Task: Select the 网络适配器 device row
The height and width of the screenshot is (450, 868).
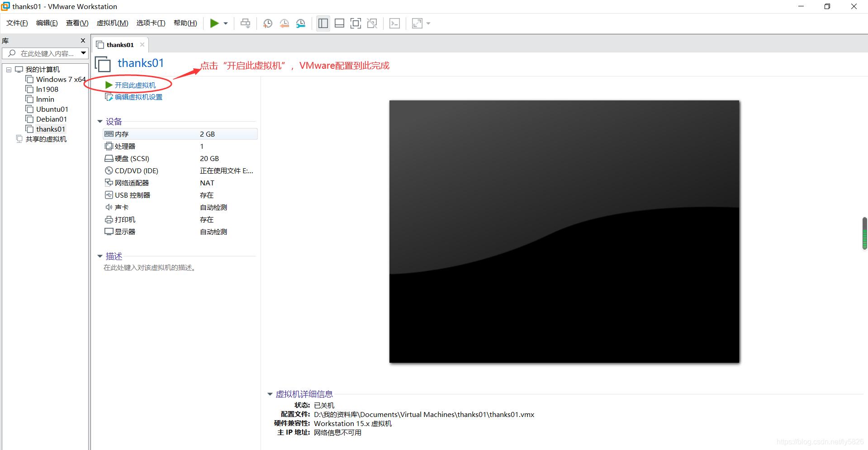Action: 180,183
